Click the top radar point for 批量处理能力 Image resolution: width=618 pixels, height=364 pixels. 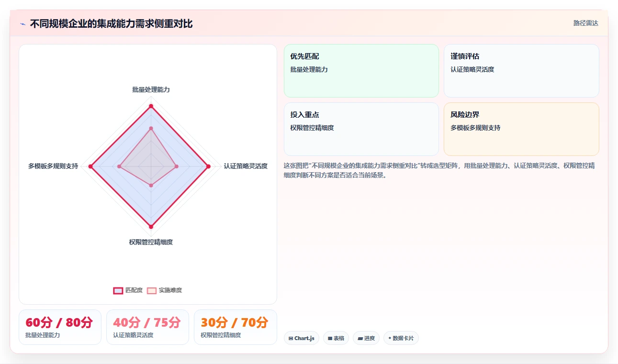(151, 106)
